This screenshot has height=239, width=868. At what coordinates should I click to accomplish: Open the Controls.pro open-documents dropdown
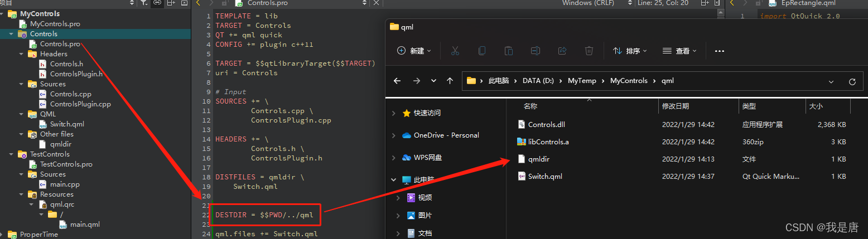pos(364,3)
